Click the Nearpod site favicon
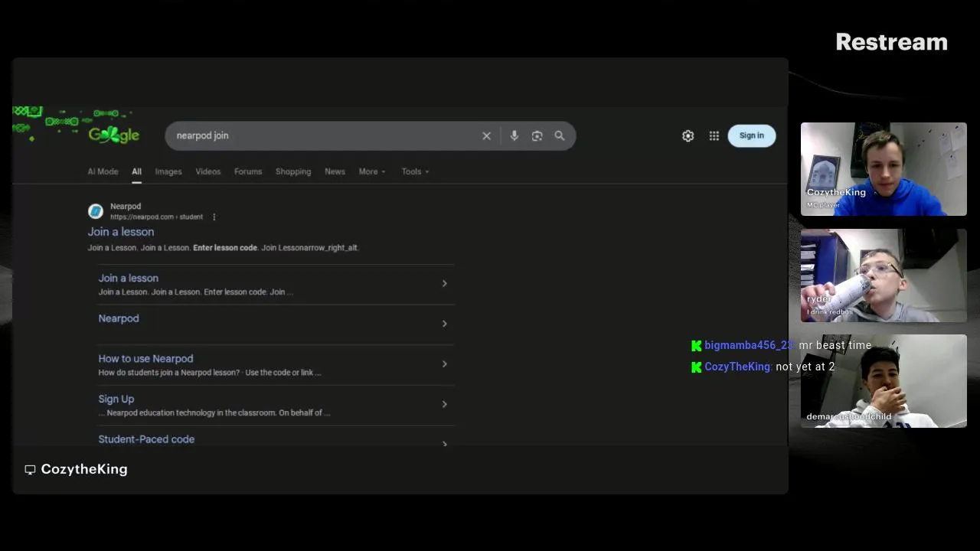The width and height of the screenshot is (980, 551). coord(96,211)
